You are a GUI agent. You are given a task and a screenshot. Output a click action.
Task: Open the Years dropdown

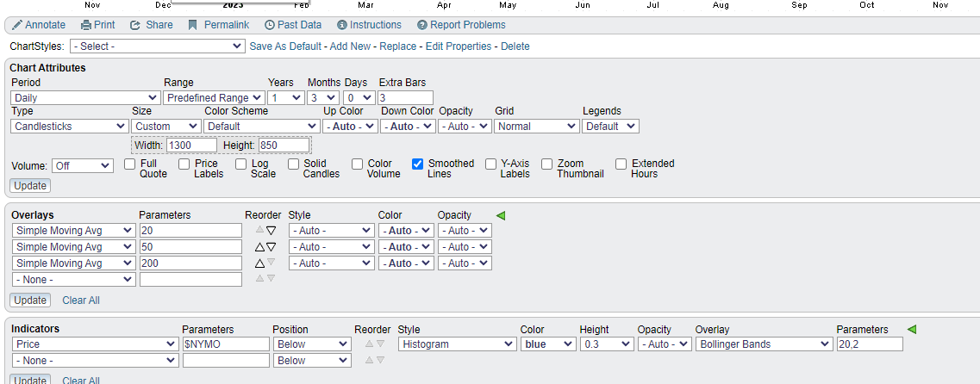pyautogui.click(x=285, y=97)
